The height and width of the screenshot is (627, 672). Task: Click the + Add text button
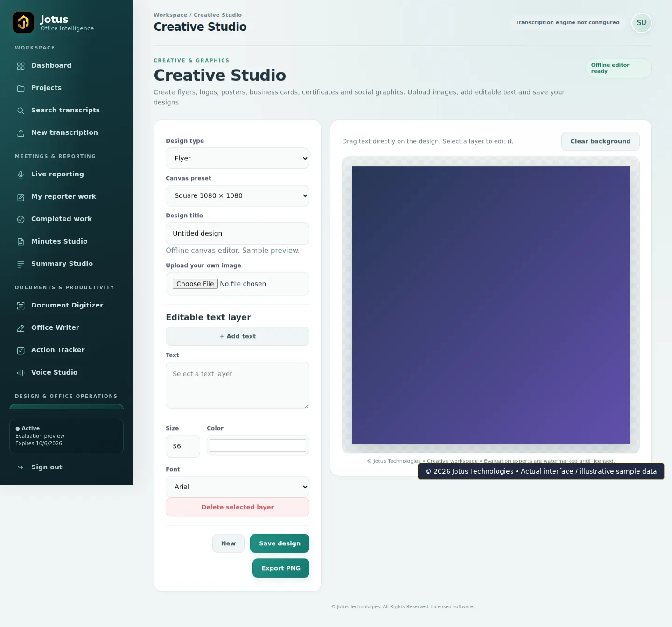pos(238,336)
